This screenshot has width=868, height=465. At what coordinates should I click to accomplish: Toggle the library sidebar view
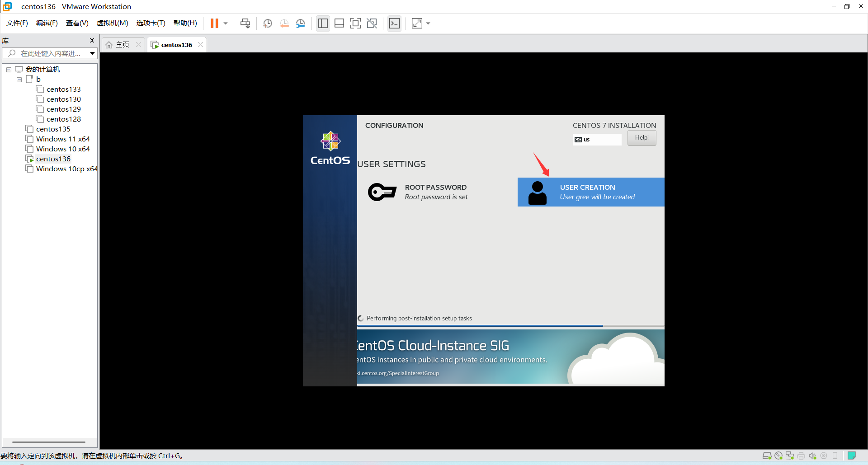point(323,23)
